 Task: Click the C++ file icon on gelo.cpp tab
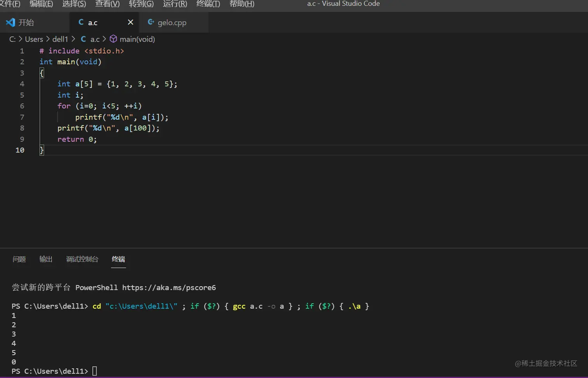click(x=151, y=22)
